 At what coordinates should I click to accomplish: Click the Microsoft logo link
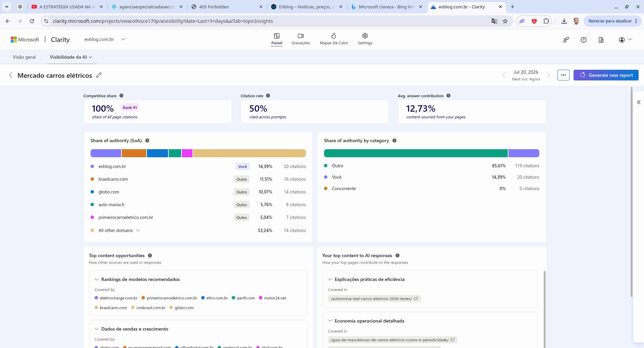[x=25, y=40]
